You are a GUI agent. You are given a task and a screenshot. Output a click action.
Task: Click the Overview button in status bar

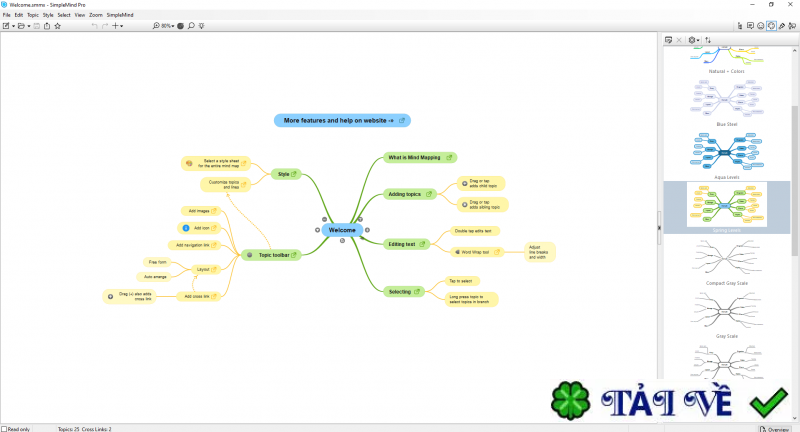pyautogui.click(x=774, y=429)
